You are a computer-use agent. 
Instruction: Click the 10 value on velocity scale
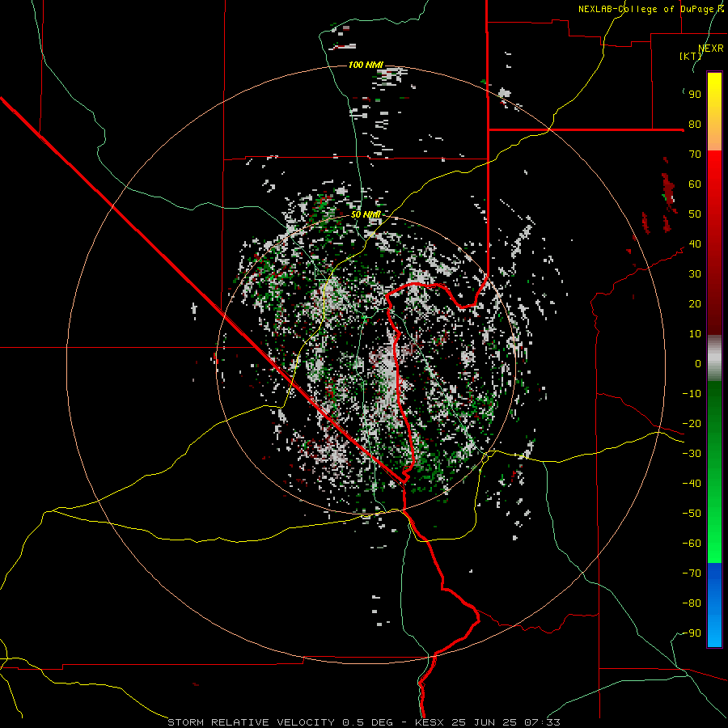(695, 334)
